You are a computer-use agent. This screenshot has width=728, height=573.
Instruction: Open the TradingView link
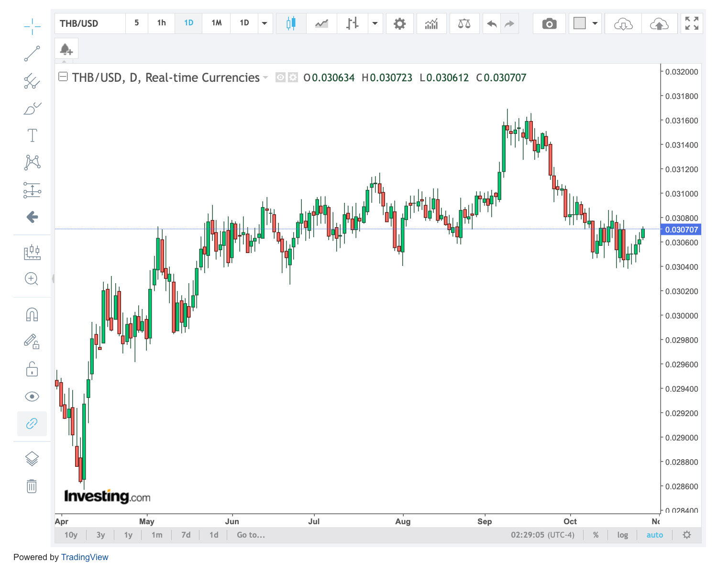(x=85, y=557)
